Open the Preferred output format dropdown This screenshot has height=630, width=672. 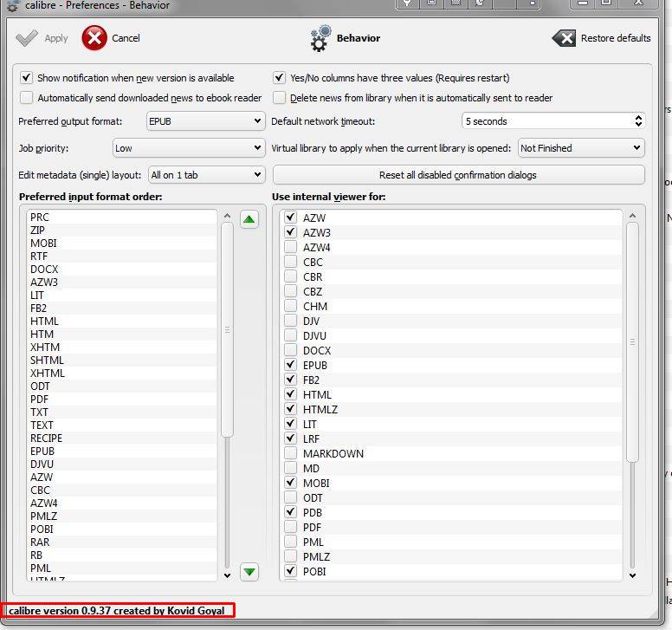(x=206, y=121)
